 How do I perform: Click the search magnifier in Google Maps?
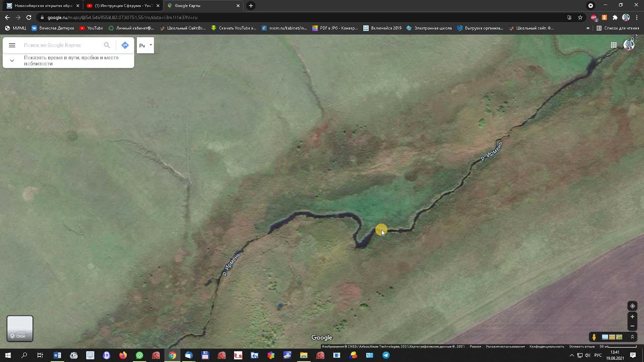coord(107,45)
